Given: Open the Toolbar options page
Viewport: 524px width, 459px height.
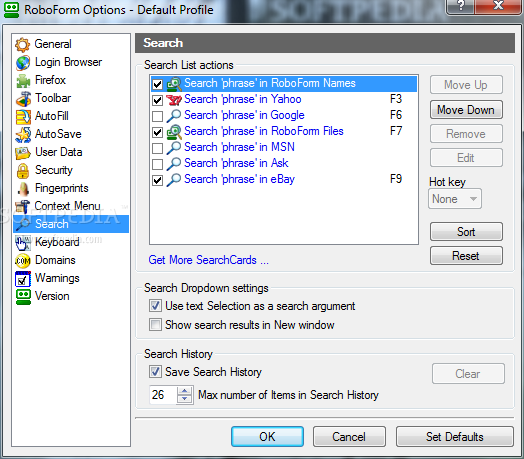Looking at the screenshot, I should tap(53, 98).
